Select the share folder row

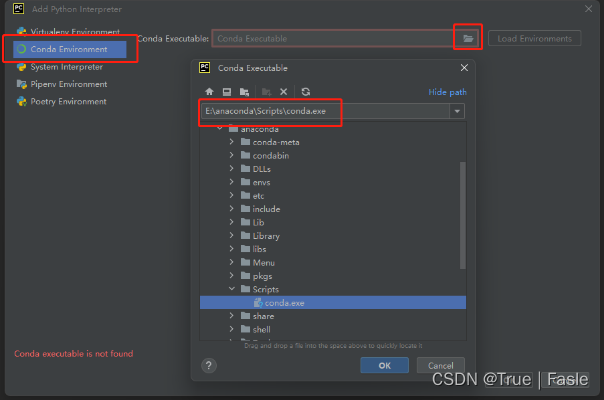pos(333,316)
